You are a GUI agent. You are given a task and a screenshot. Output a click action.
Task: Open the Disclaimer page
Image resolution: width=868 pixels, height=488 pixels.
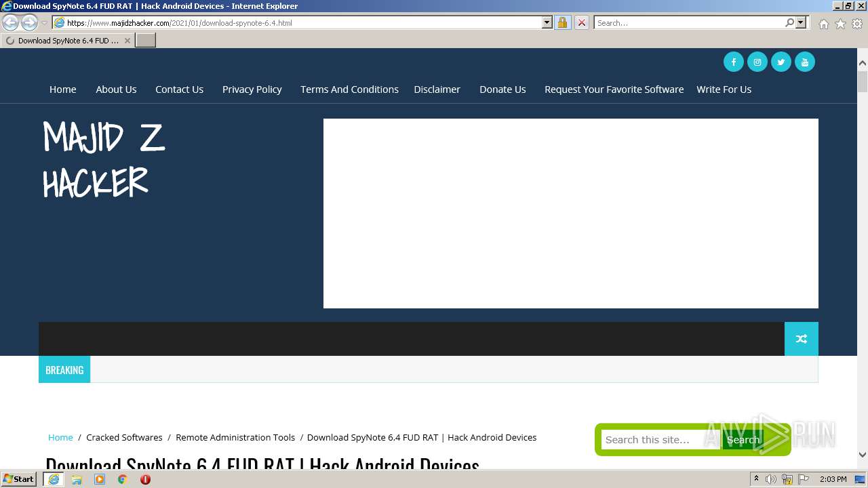click(x=437, y=89)
